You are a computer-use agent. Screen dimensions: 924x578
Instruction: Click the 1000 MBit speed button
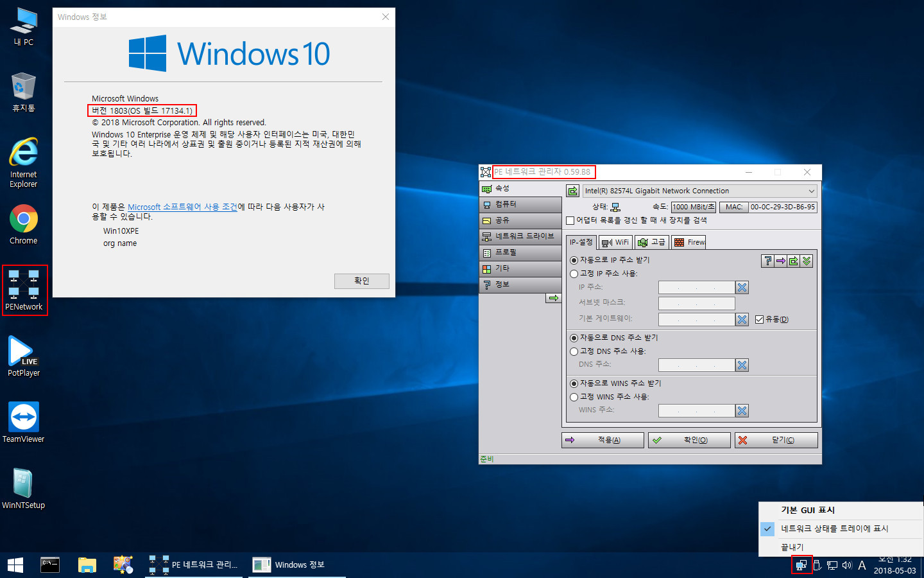[x=694, y=207]
